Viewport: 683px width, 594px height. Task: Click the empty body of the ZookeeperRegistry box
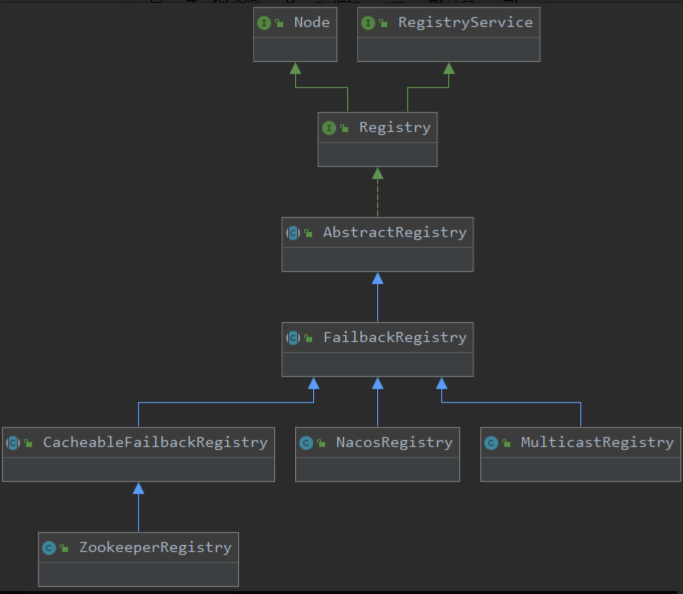pyautogui.click(x=138, y=573)
